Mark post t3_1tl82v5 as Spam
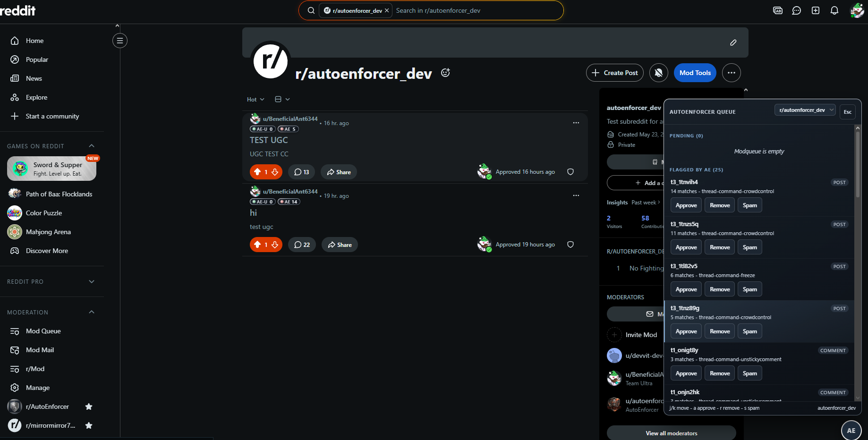The width and height of the screenshot is (868, 440). (x=750, y=289)
